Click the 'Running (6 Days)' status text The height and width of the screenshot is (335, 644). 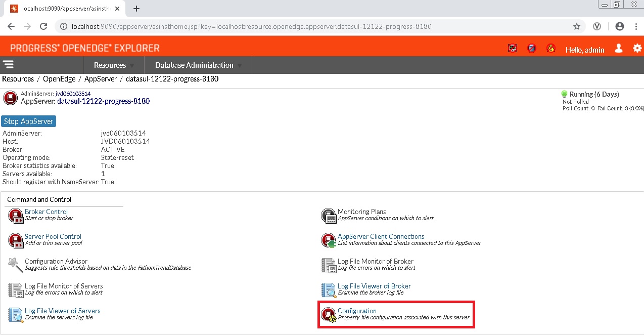point(594,94)
